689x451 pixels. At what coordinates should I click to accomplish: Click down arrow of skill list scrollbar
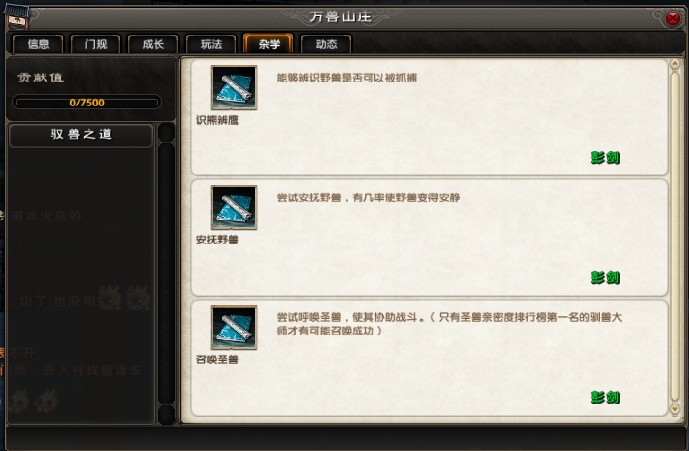point(675,409)
